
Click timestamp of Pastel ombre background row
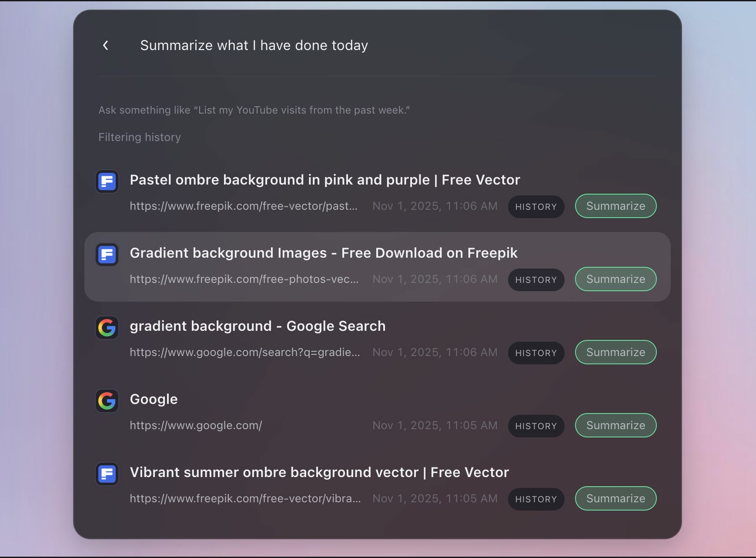click(435, 206)
